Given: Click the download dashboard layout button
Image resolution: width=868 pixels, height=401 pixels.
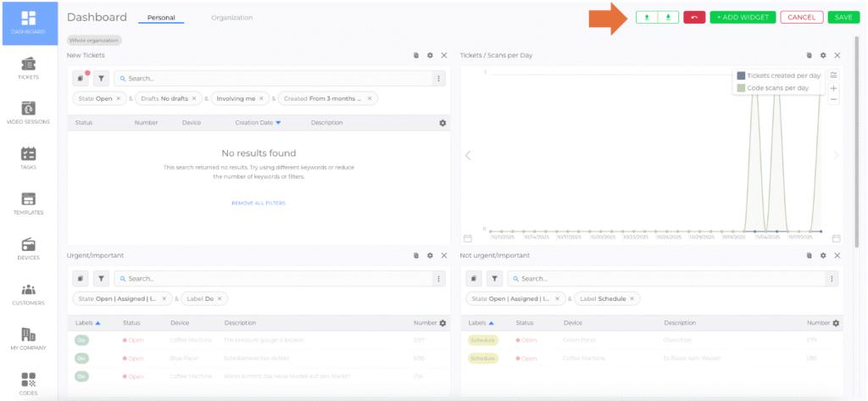Looking at the screenshot, I should coord(668,17).
